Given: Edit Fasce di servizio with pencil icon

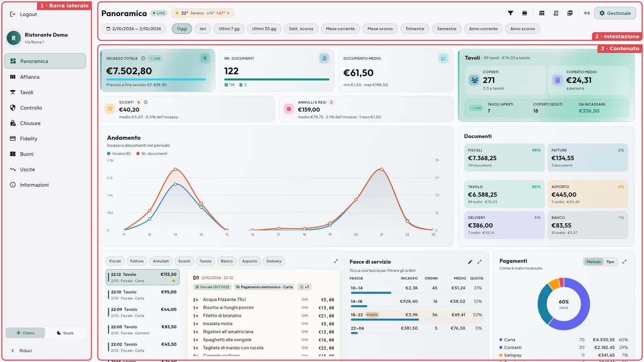Looking at the screenshot, I should [x=470, y=262].
